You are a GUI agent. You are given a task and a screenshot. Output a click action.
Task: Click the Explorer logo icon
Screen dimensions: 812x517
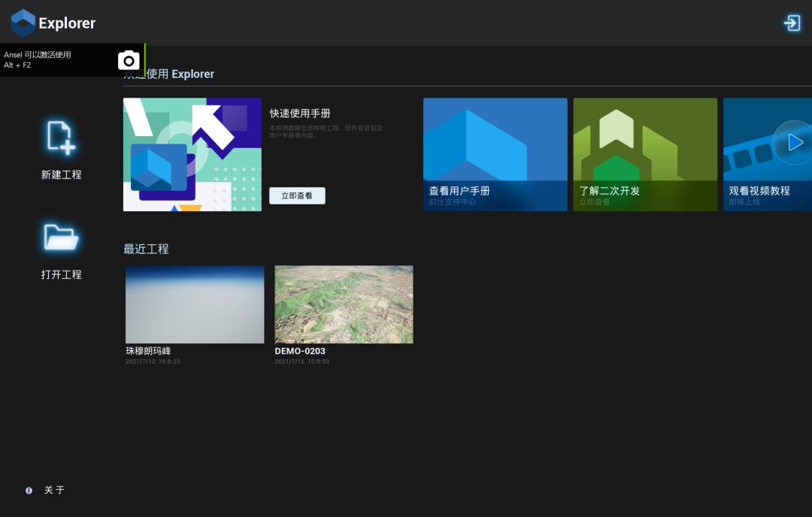[x=21, y=23]
